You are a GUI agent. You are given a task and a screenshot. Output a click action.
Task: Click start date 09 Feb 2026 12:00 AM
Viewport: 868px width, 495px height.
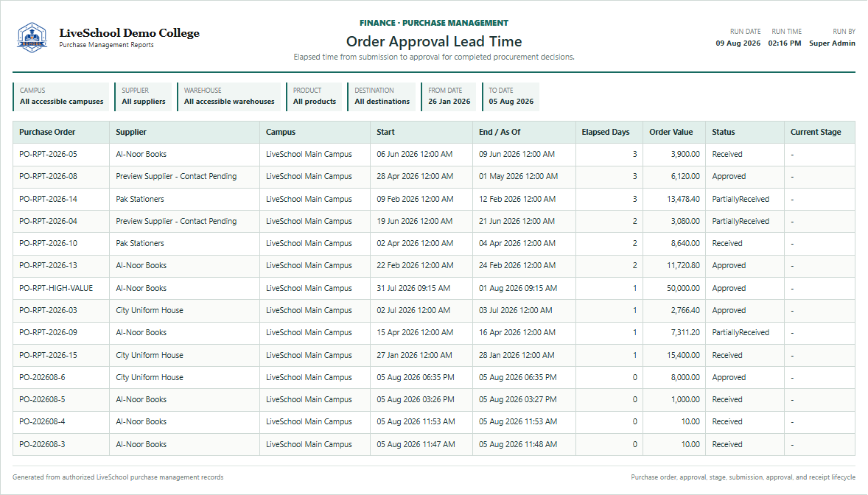pyautogui.click(x=415, y=199)
